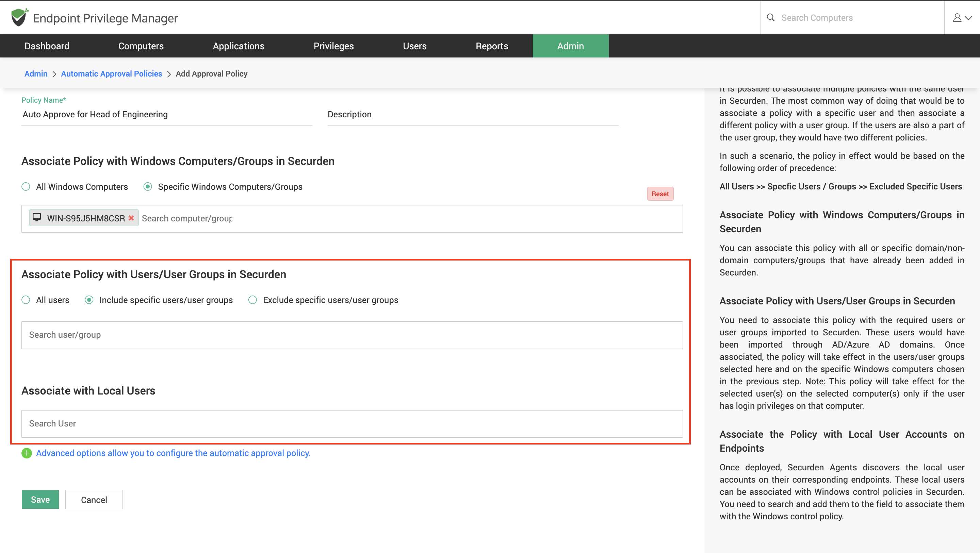Switch to the Reports tab
The height and width of the screenshot is (553, 980).
click(x=492, y=46)
